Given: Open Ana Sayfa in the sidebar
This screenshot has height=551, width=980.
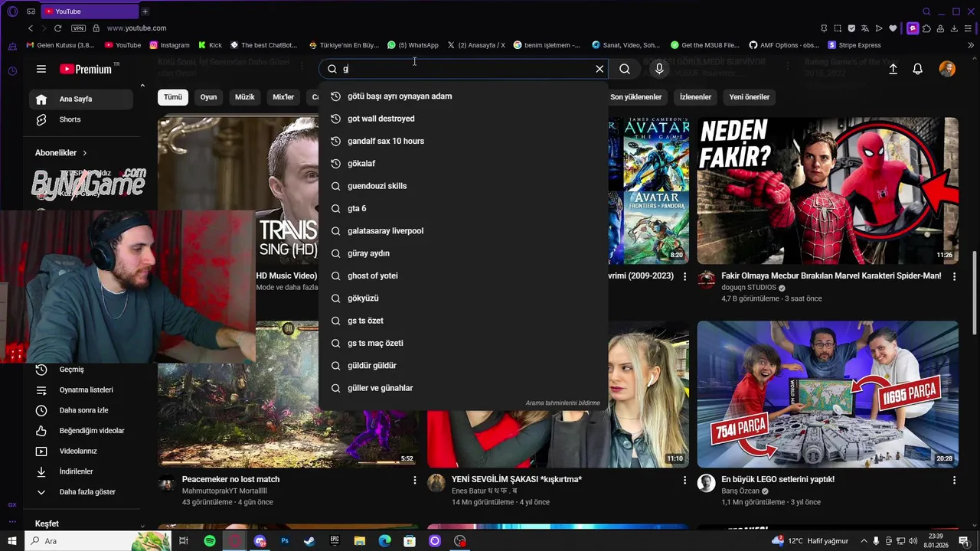Looking at the screenshot, I should (81, 99).
